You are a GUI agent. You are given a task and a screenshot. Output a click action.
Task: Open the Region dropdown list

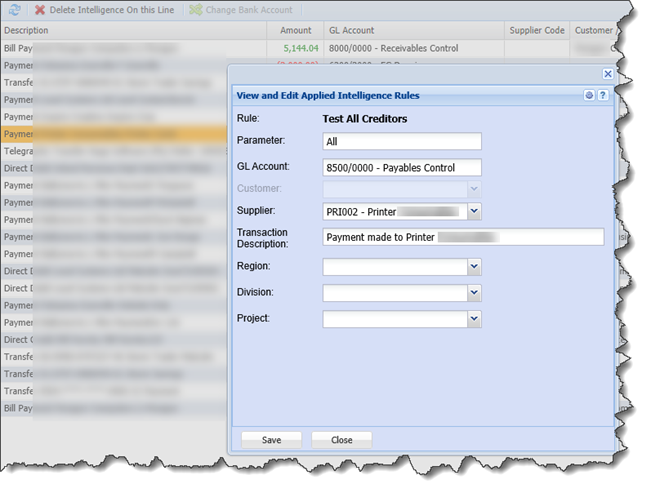(x=474, y=267)
